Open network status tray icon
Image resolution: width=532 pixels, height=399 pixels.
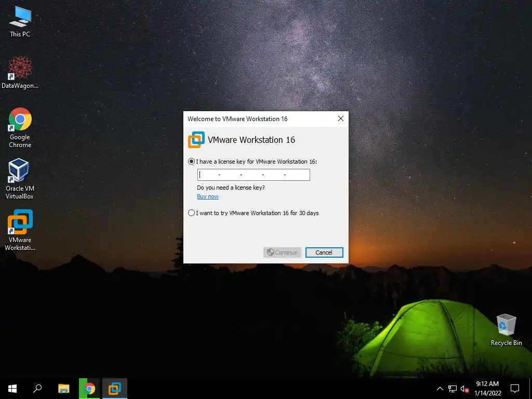[453, 389]
